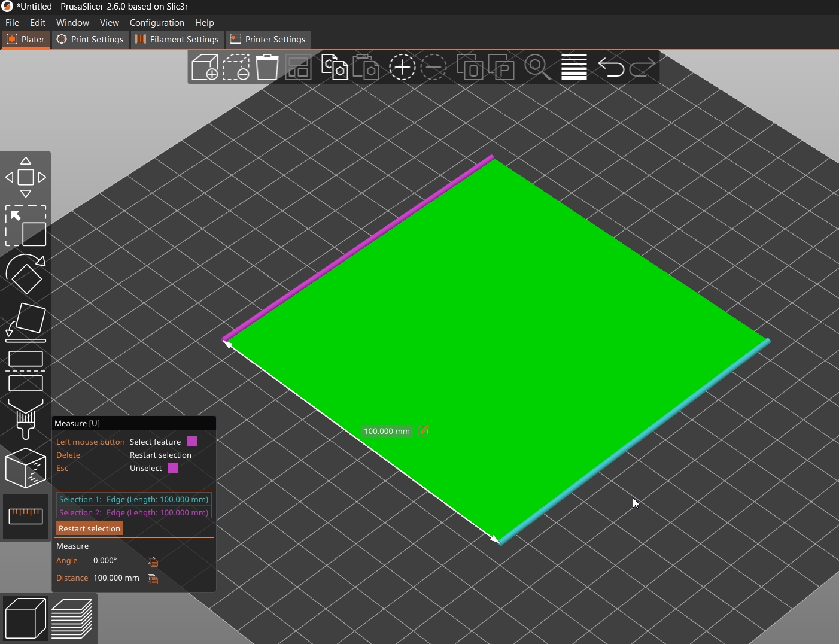Click the Paste icon in toolbar
The image size is (839, 644).
tap(366, 67)
